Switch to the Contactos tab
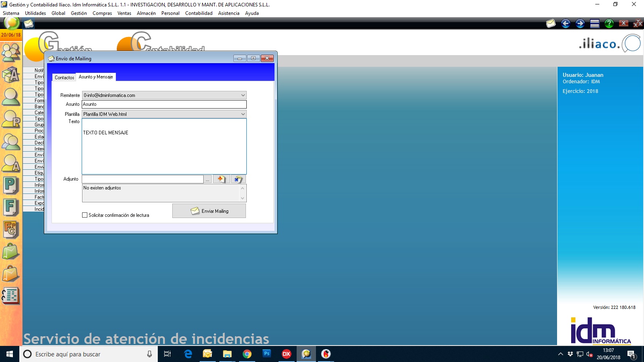This screenshot has height=362, width=644. pyautogui.click(x=64, y=78)
